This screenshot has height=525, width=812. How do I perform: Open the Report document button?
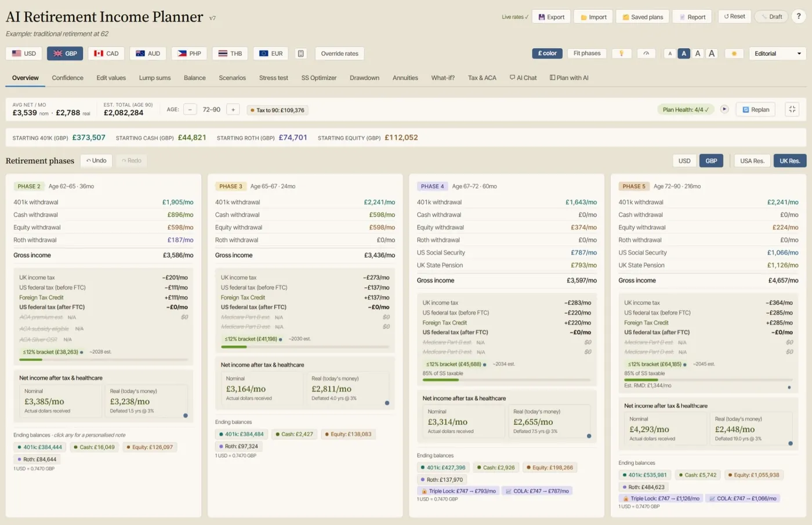point(693,17)
